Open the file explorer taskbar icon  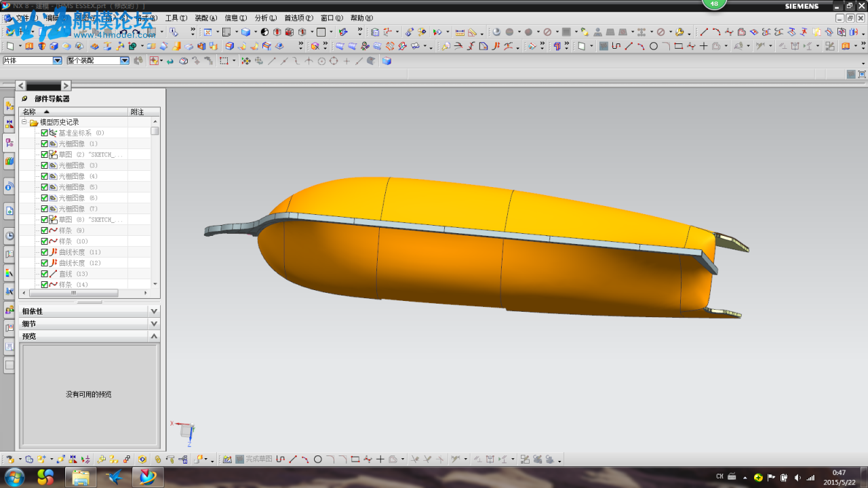tap(81, 477)
